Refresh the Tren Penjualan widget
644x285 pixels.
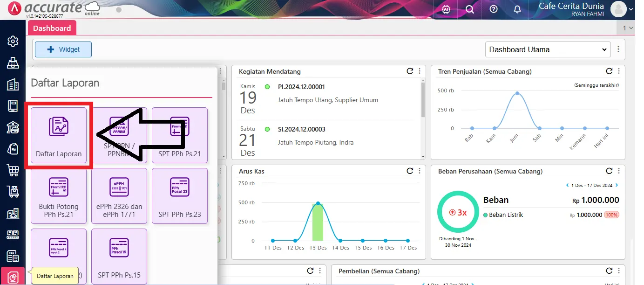[x=609, y=71]
